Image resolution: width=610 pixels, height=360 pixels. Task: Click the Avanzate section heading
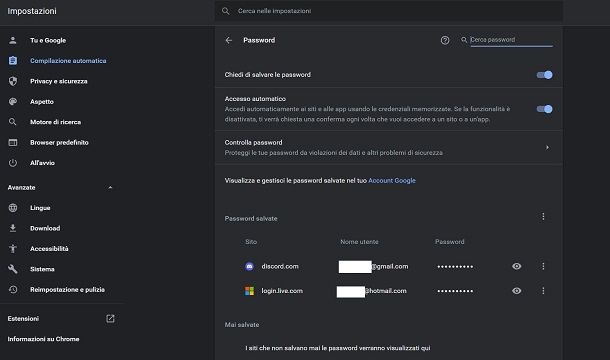click(21, 188)
